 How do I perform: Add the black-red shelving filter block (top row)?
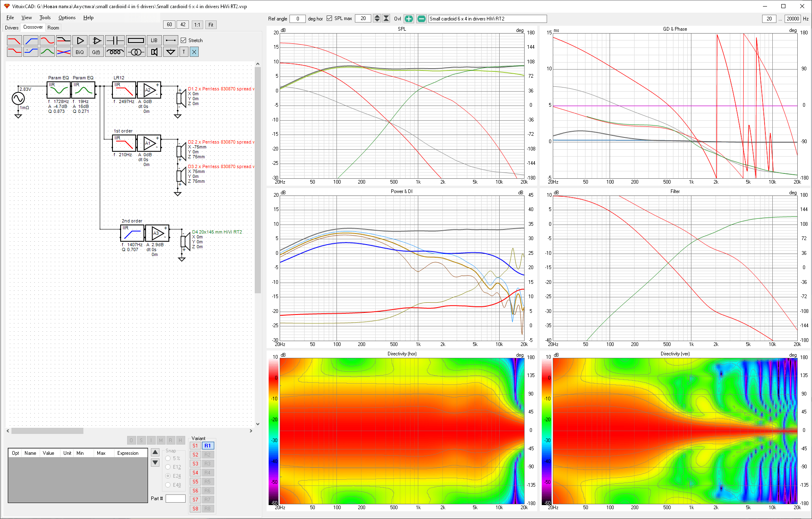pyautogui.click(x=63, y=40)
